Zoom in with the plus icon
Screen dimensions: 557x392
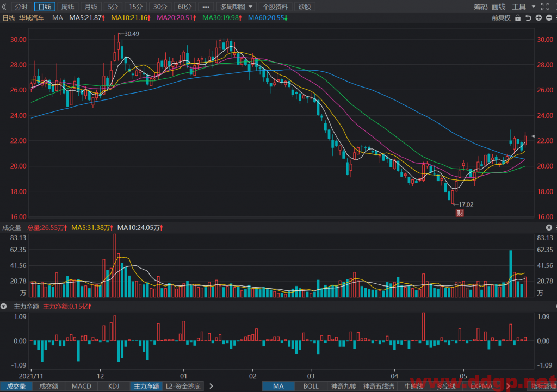539,18
